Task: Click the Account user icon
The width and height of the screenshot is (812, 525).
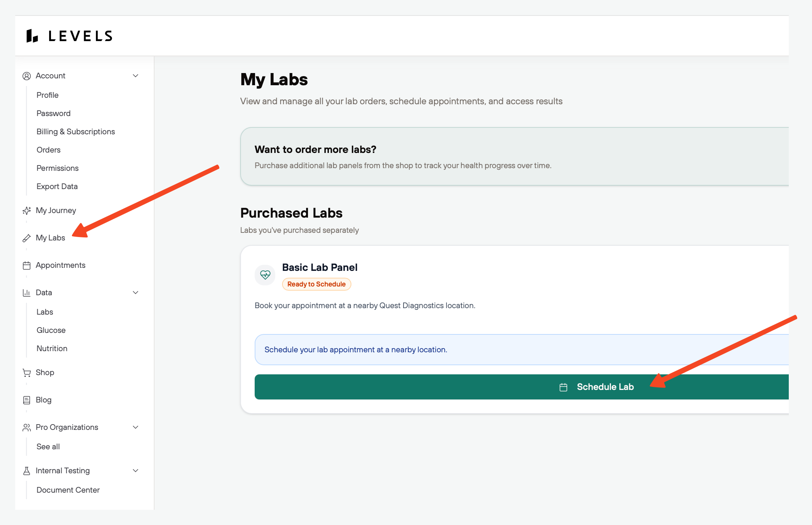Action: click(x=27, y=76)
